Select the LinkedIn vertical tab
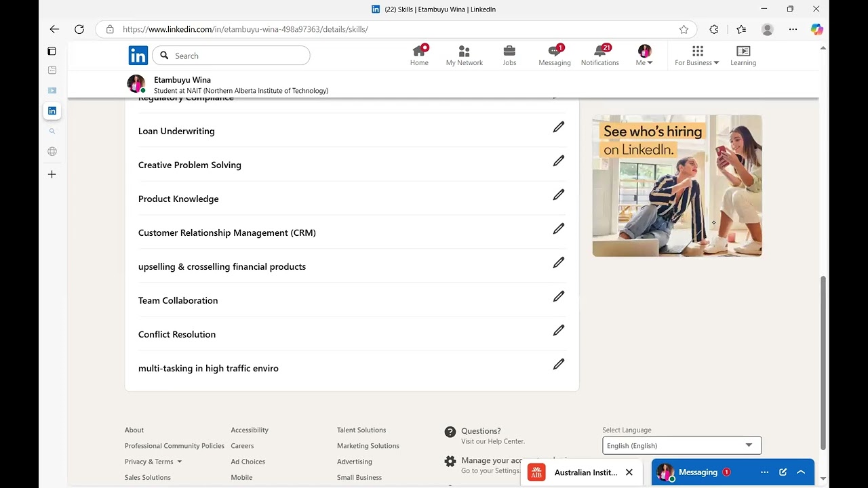Image resolution: width=868 pixels, height=488 pixels. (52, 110)
